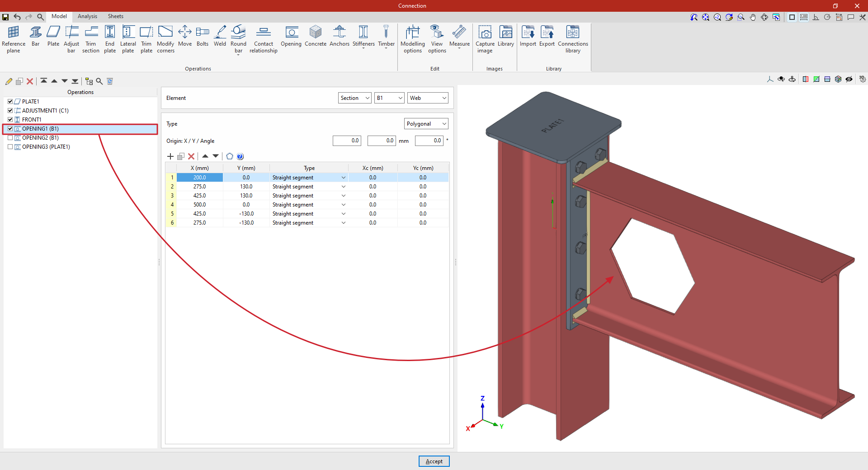The height and width of the screenshot is (470, 868).
Task: Uncheck the PLATE1 operation checkbox
Action: pyautogui.click(x=10, y=102)
